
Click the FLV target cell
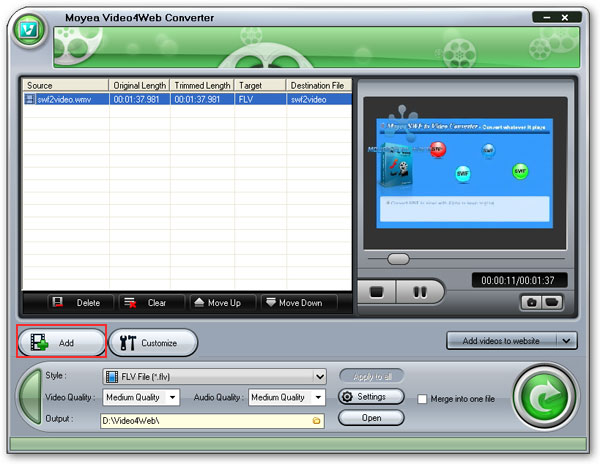[260, 99]
